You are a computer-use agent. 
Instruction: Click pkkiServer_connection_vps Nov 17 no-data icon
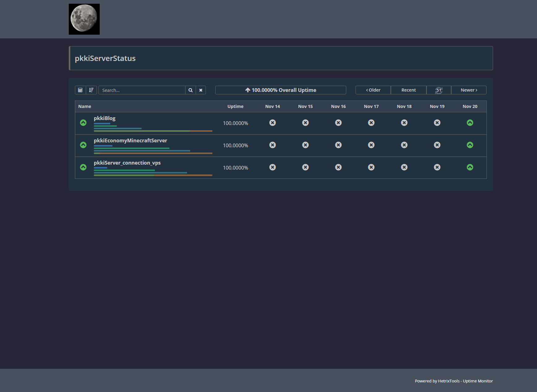point(371,167)
